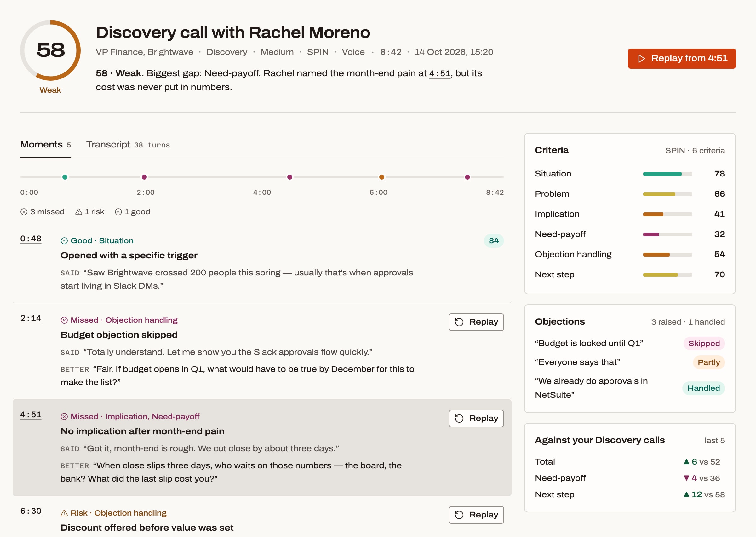Screen dimensions: 756x537
Task: Click the Need-payoff score bar
Action: 667,234
